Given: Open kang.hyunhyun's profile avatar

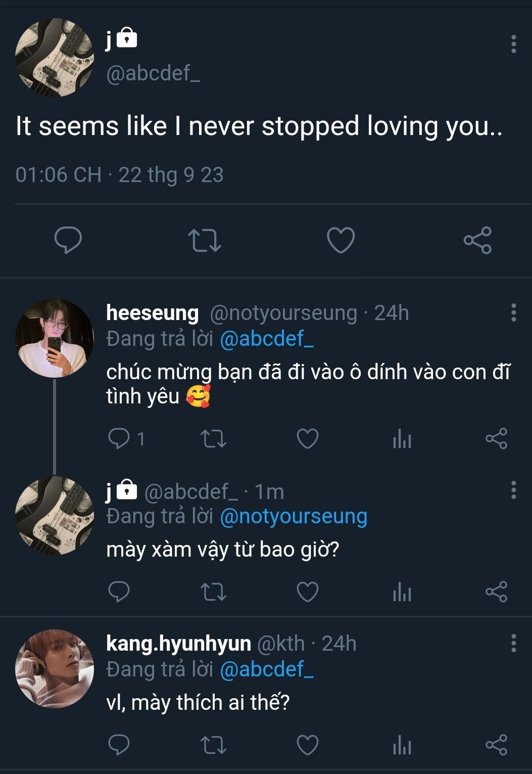Looking at the screenshot, I should 55,668.
